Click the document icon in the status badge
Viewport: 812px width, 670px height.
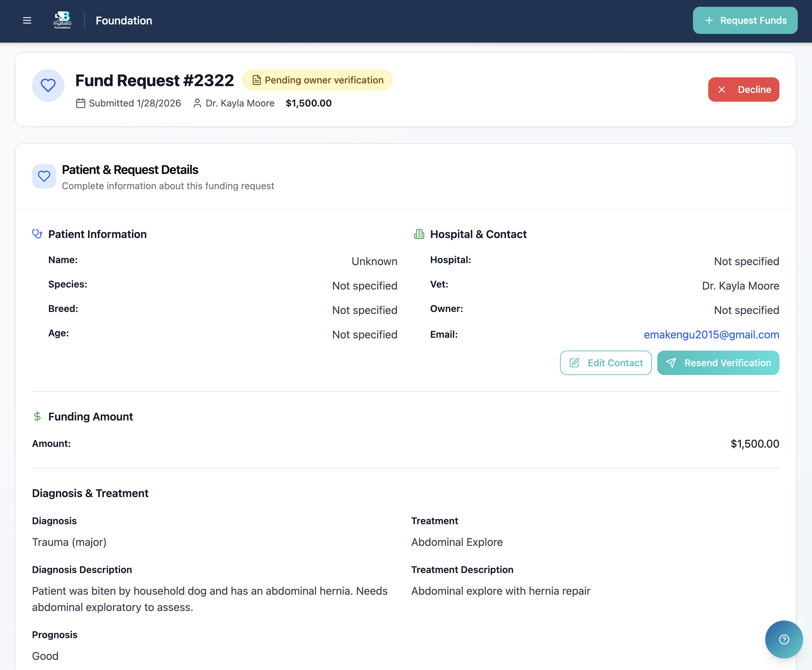point(256,80)
